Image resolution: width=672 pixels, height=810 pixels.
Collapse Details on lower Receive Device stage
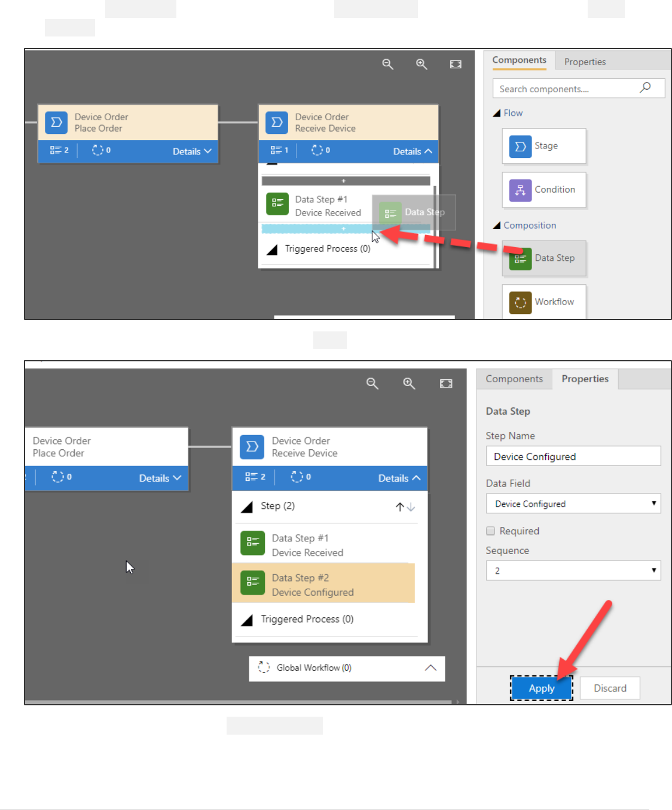[399, 478]
